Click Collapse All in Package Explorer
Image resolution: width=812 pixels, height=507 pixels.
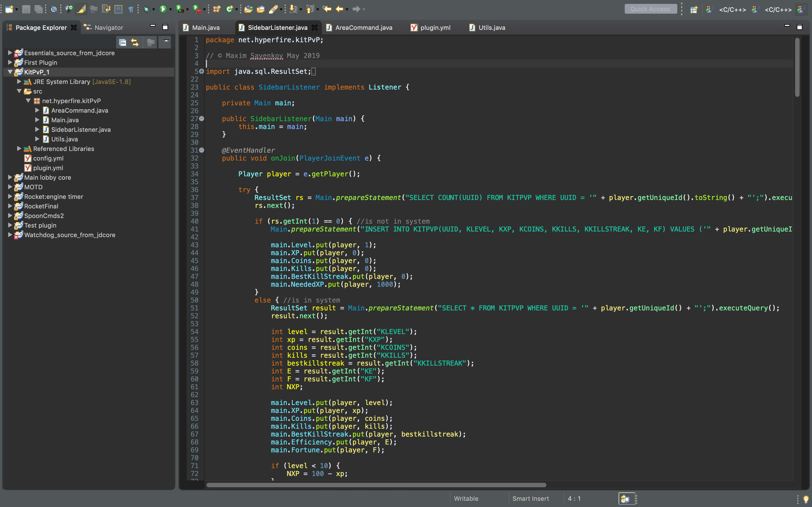(122, 42)
